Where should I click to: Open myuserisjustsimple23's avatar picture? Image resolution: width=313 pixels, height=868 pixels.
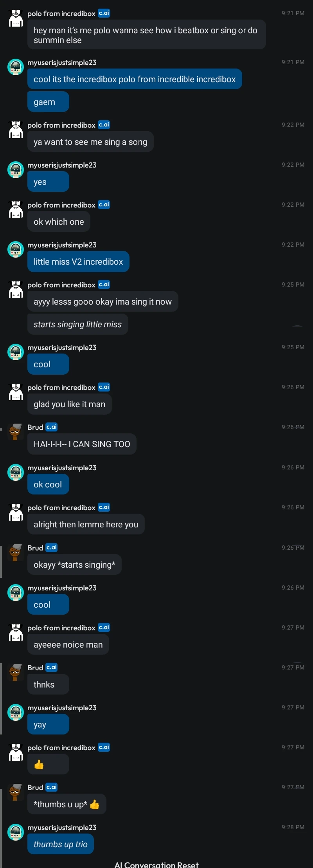point(16,67)
